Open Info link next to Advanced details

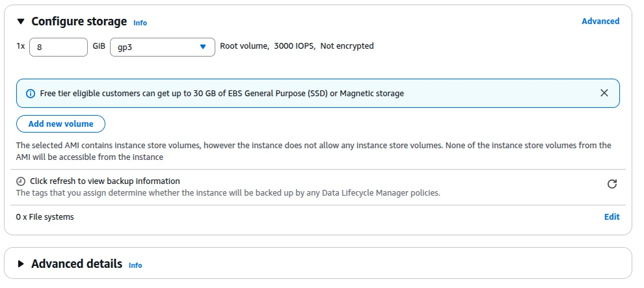point(135,265)
